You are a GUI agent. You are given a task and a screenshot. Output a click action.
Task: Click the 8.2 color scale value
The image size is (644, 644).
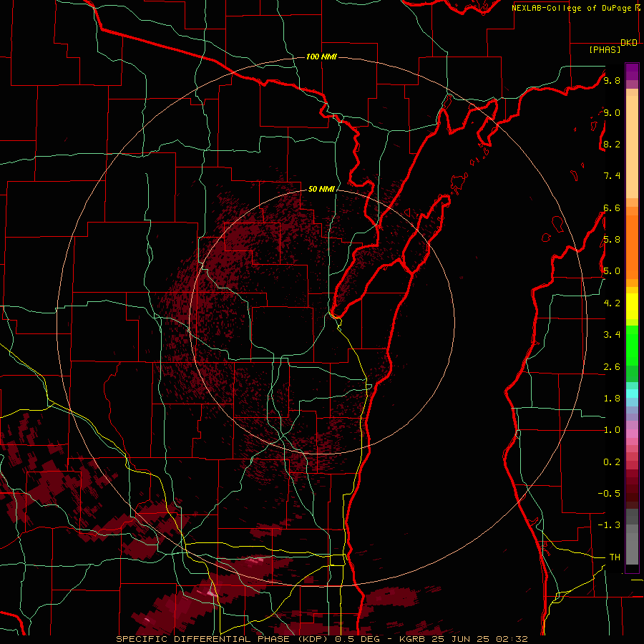pyautogui.click(x=612, y=144)
